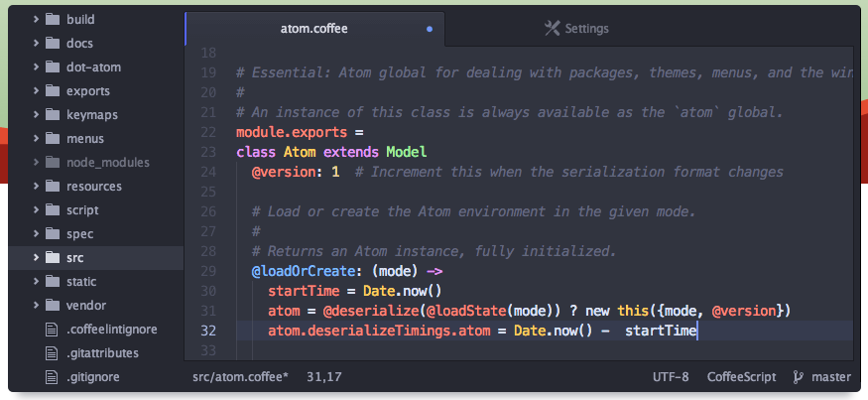Image resolution: width=868 pixels, height=400 pixels.
Task: Click the .gitignore file icon
Action: 52,377
